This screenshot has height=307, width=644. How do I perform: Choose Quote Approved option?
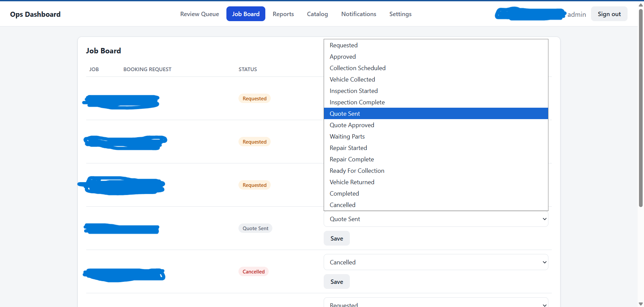tap(436, 125)
